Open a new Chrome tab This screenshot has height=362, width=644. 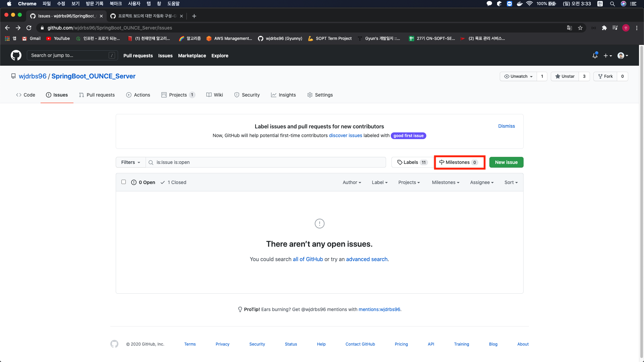click(194, 16)
